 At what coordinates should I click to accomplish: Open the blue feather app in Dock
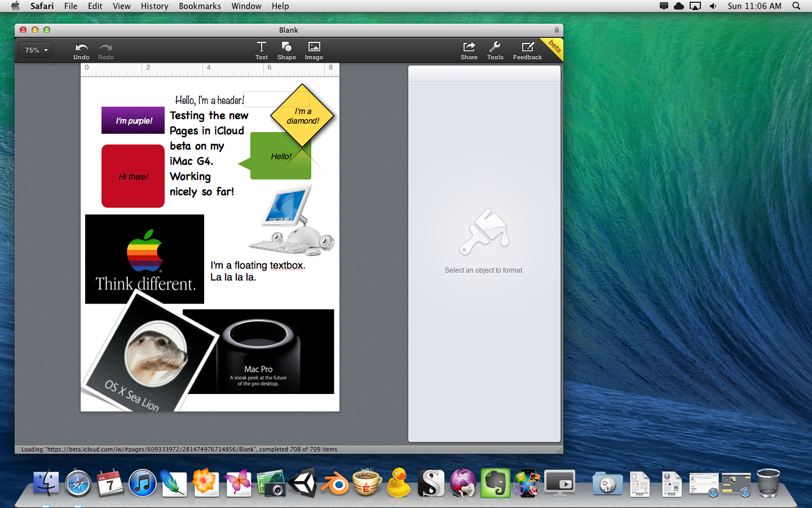click(174, 483)
